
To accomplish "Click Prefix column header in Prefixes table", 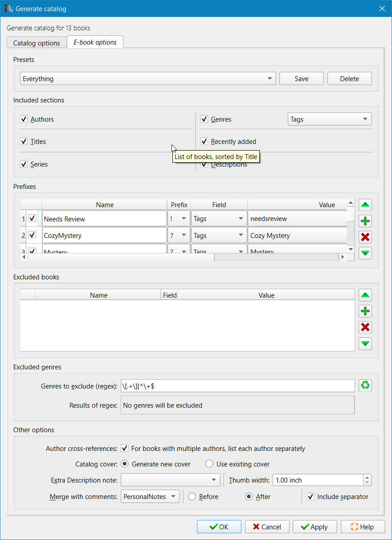I will 179,205.
